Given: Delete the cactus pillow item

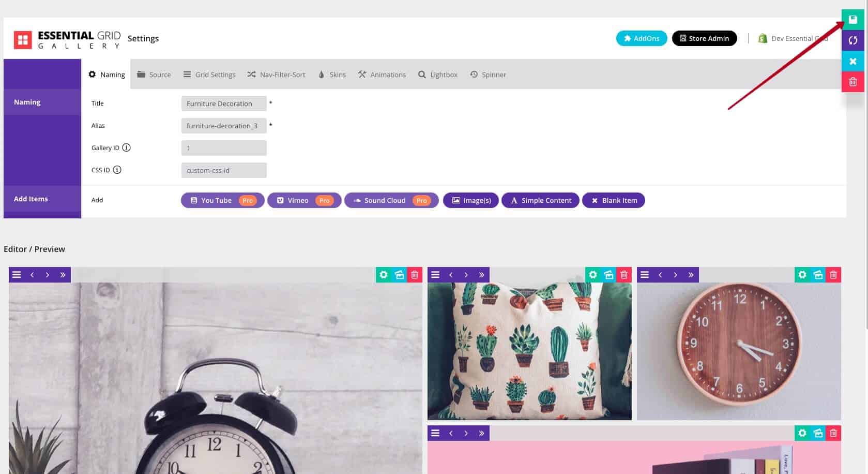Looking at the screenshot, I should [x=624, y=275].
